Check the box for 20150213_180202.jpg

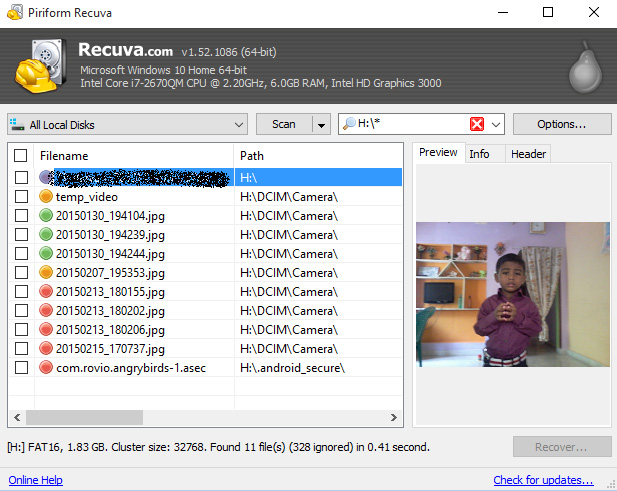21,310
